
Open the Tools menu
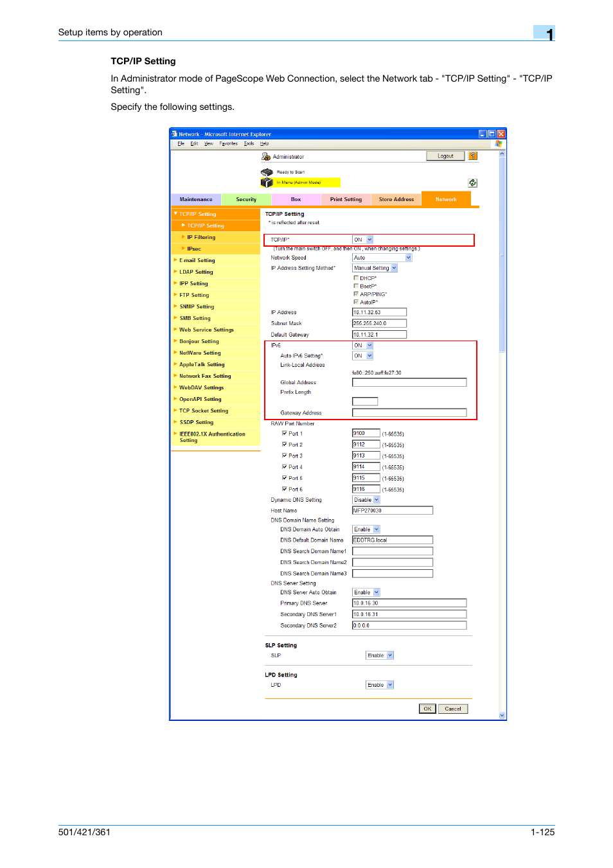pos(249,144)
